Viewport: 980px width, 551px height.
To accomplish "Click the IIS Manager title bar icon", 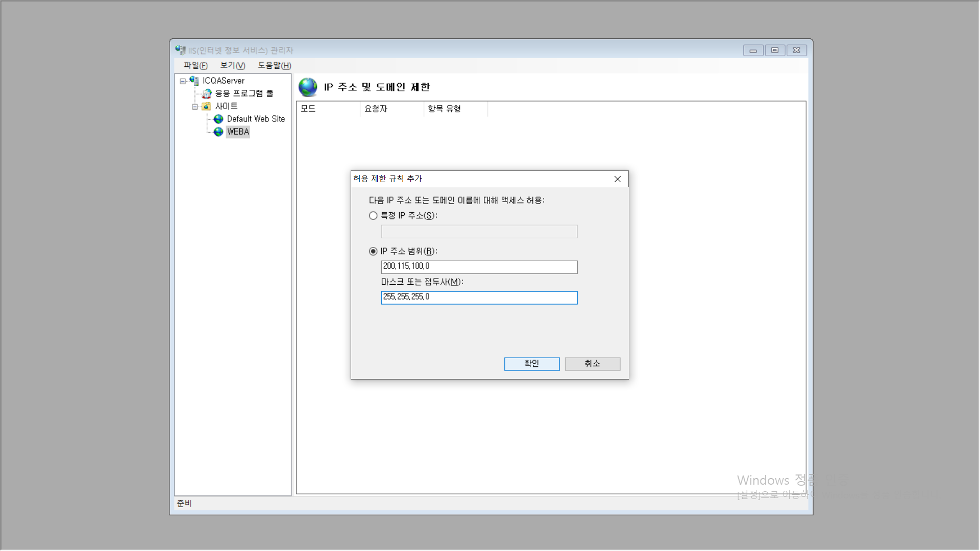I will 180,50.
